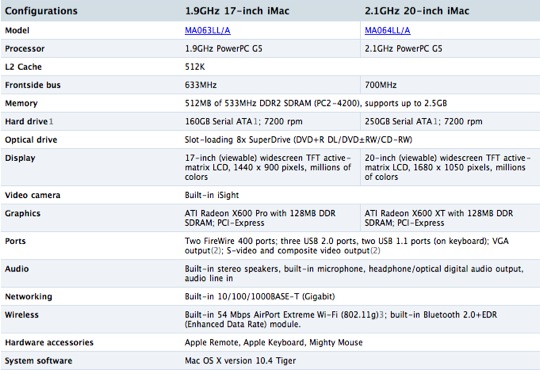Select the Audio row label
540x370 pixels.
click(x=17, y=269)
